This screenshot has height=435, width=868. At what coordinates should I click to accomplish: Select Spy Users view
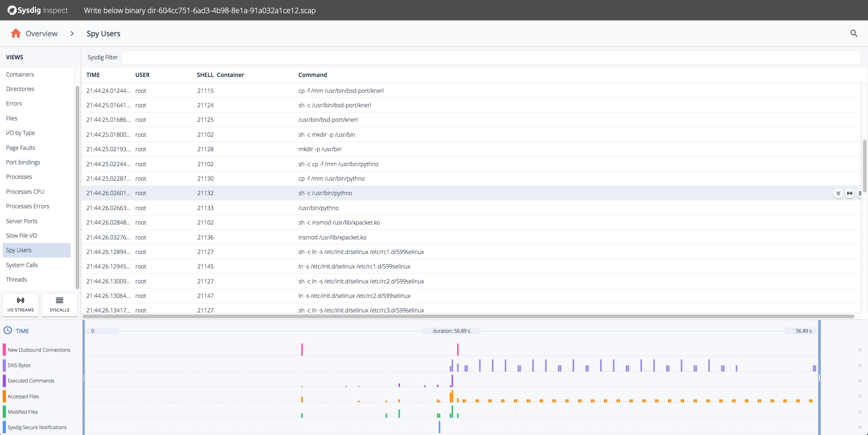36,250
